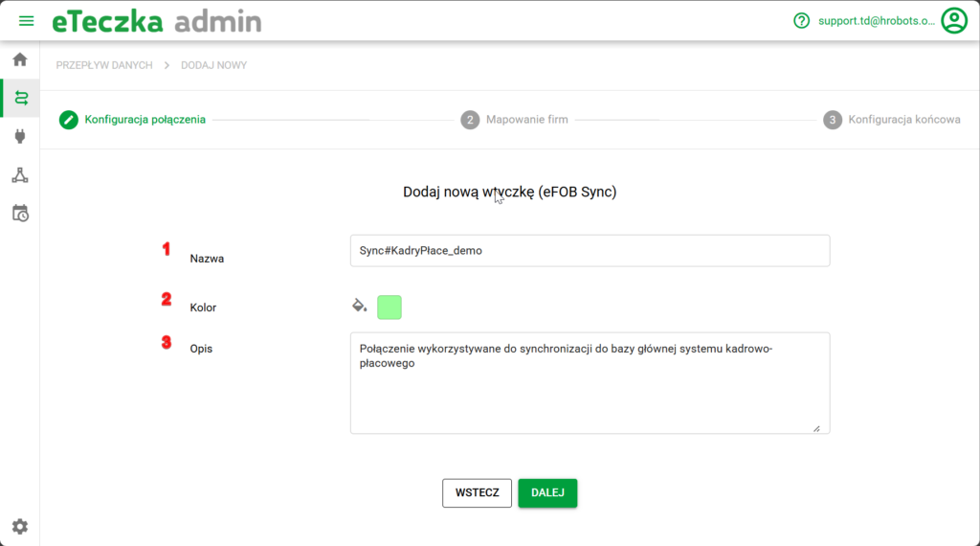The width and height of the screenshot is (980, 546).
Task: Select the data flow arrows sidebar icon
Action: [x=20, y=98]
